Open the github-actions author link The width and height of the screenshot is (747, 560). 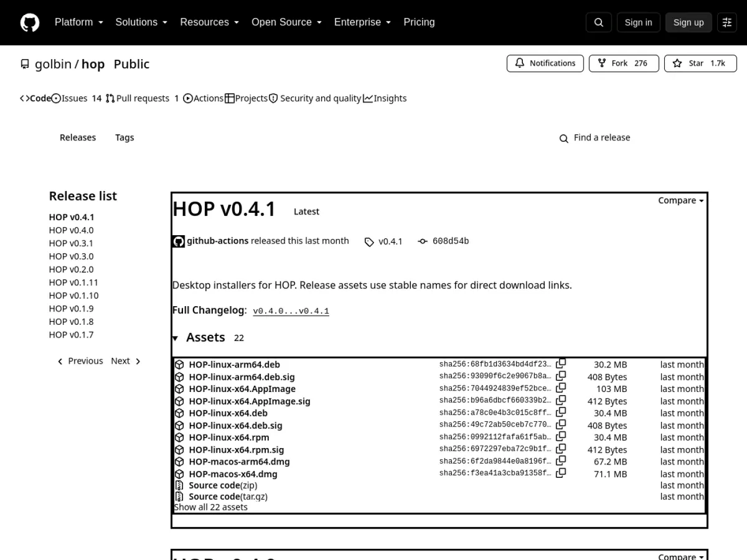tap(217, 241)
